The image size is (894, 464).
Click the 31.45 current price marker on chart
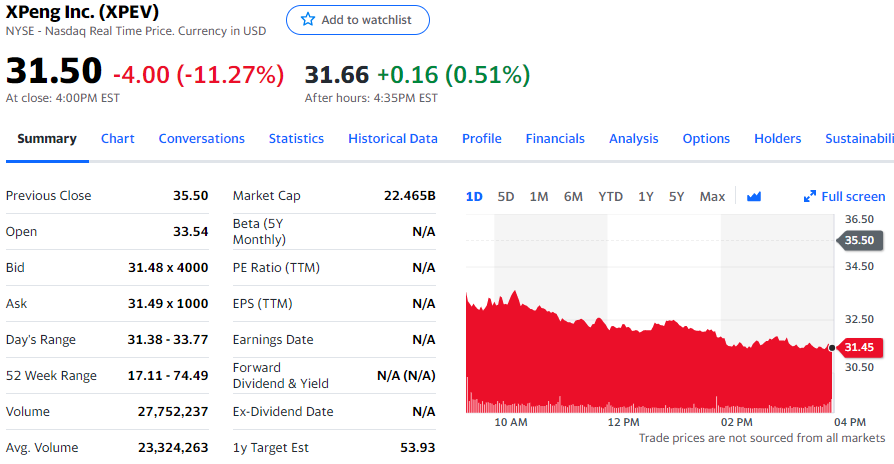point(860,347)
